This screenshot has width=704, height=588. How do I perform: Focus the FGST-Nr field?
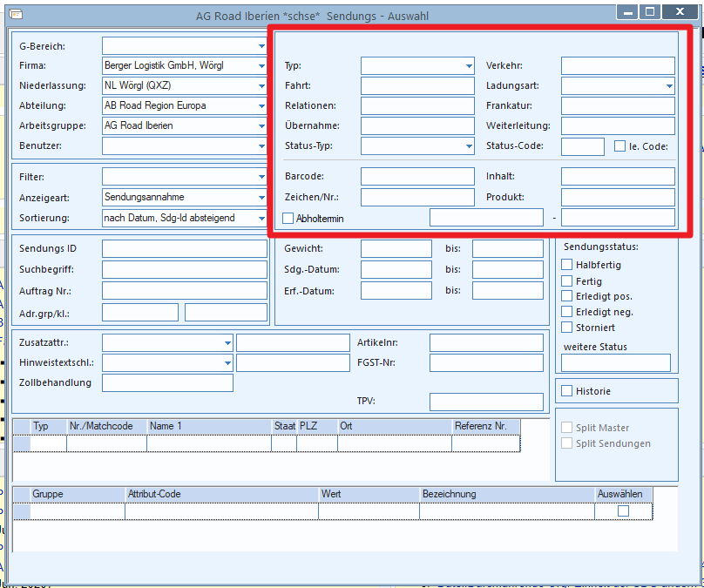[486, 363]
